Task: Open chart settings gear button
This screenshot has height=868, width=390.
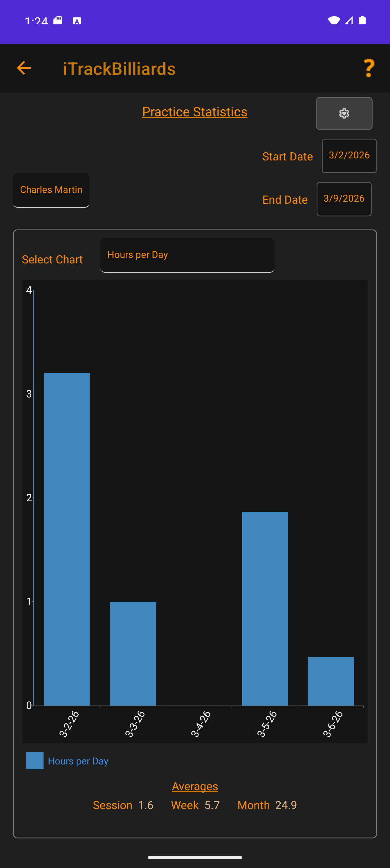Action: click(344, 113)
